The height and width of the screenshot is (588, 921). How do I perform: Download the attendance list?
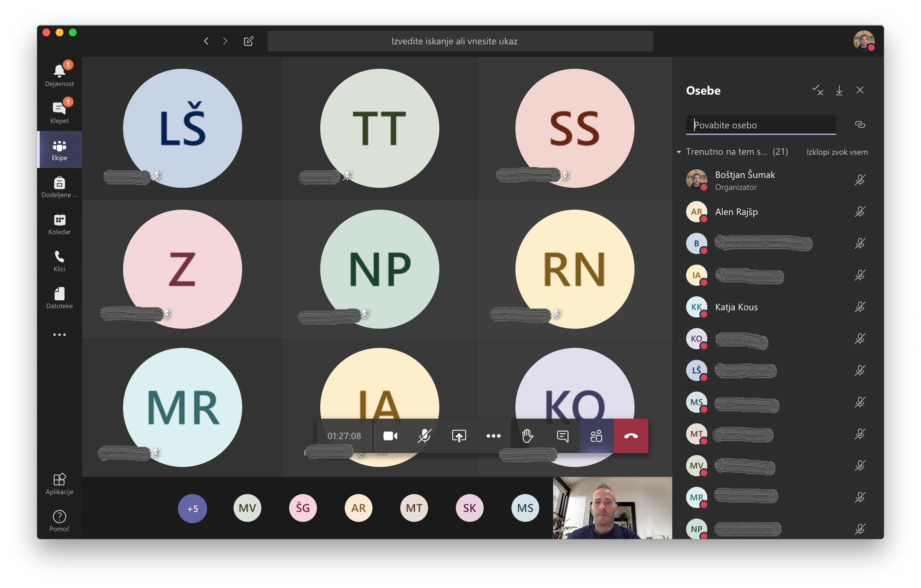(x=839, y=90)
